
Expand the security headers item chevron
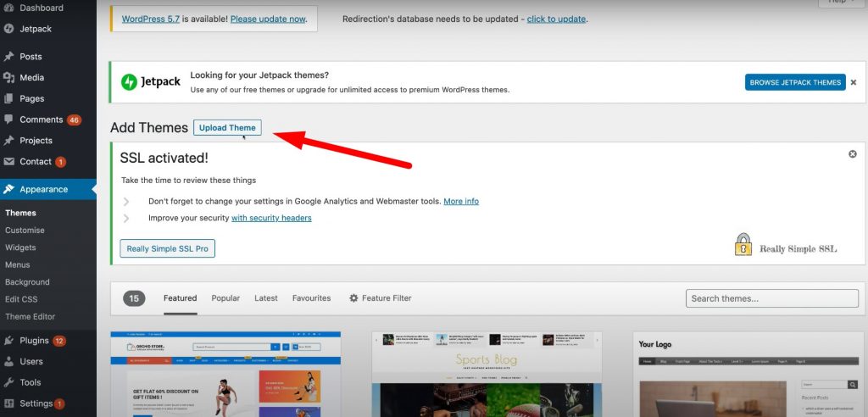pyautogui.click(x=126, y=218)
